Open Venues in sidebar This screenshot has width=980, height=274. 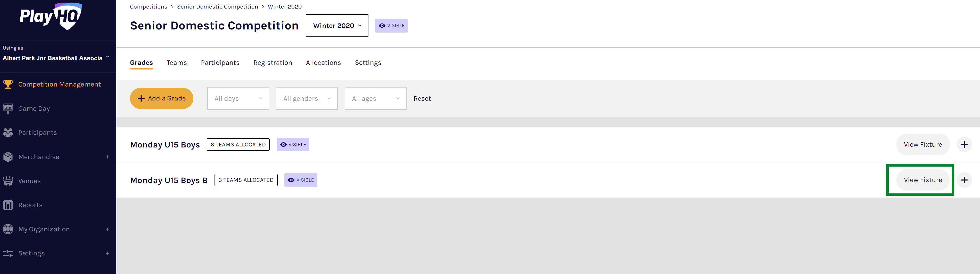click(x=29, y=181)
